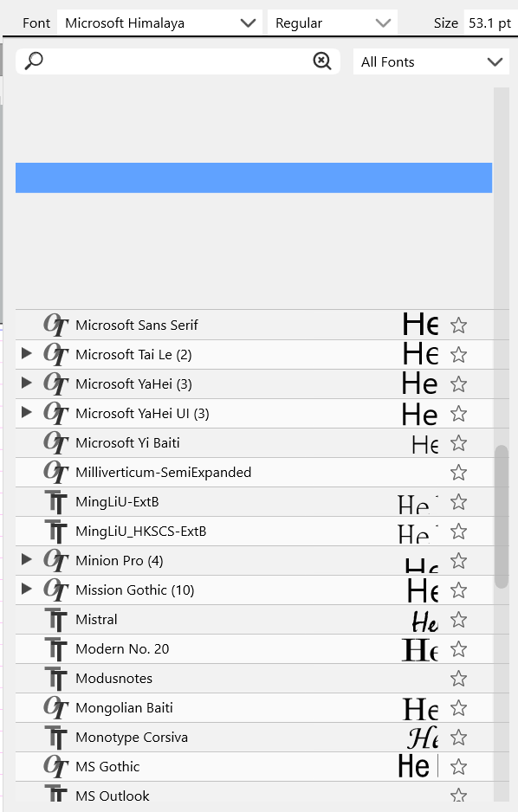The height and width of the screenshot is (812, 518).
Task: Expand the Mission Gothic font family
Action: coord(26,590)
